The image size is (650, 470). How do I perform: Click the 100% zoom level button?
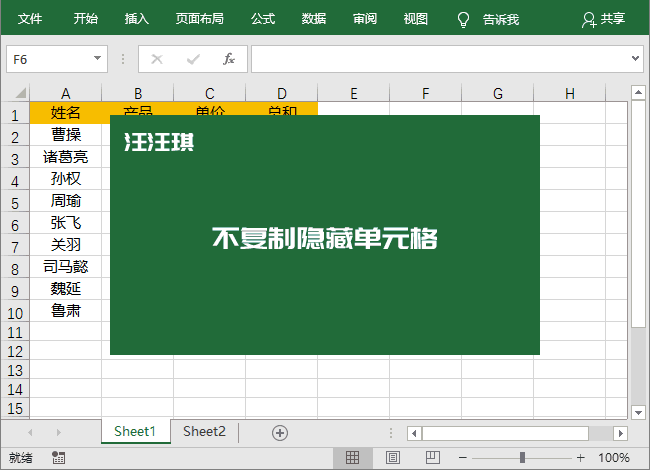614,457
